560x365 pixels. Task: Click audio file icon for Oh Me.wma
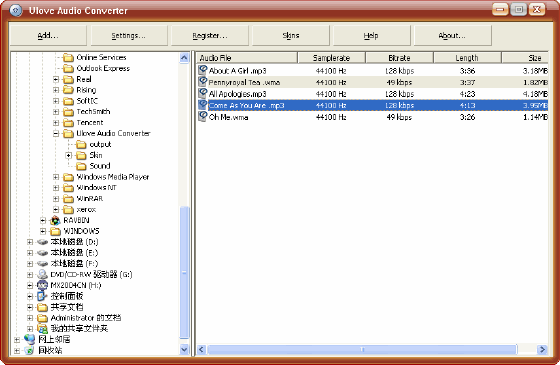(202, 116)
